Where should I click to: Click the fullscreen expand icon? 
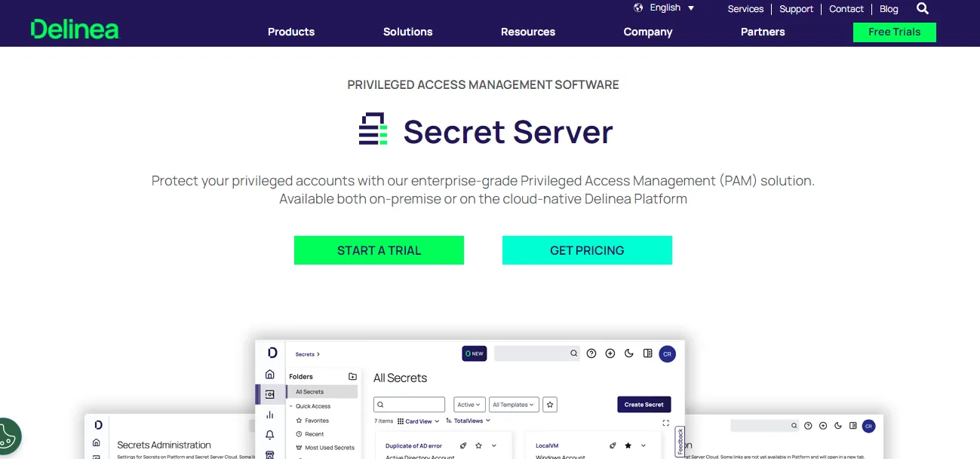[x=665, y=423]
